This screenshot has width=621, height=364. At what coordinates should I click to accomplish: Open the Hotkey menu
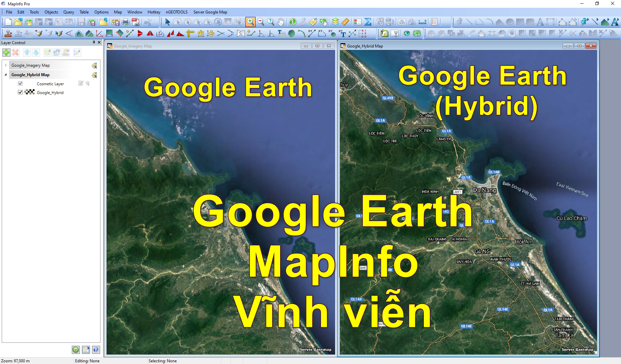[x=154, y=12]
